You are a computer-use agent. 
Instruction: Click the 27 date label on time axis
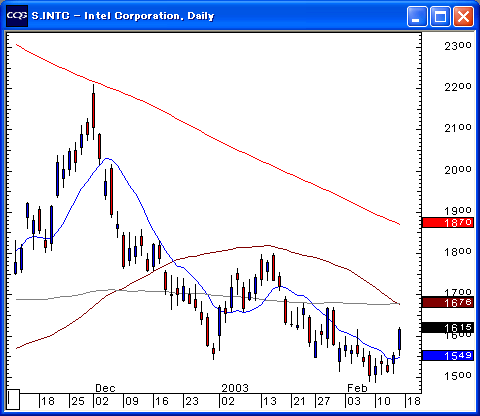(323, 401)
